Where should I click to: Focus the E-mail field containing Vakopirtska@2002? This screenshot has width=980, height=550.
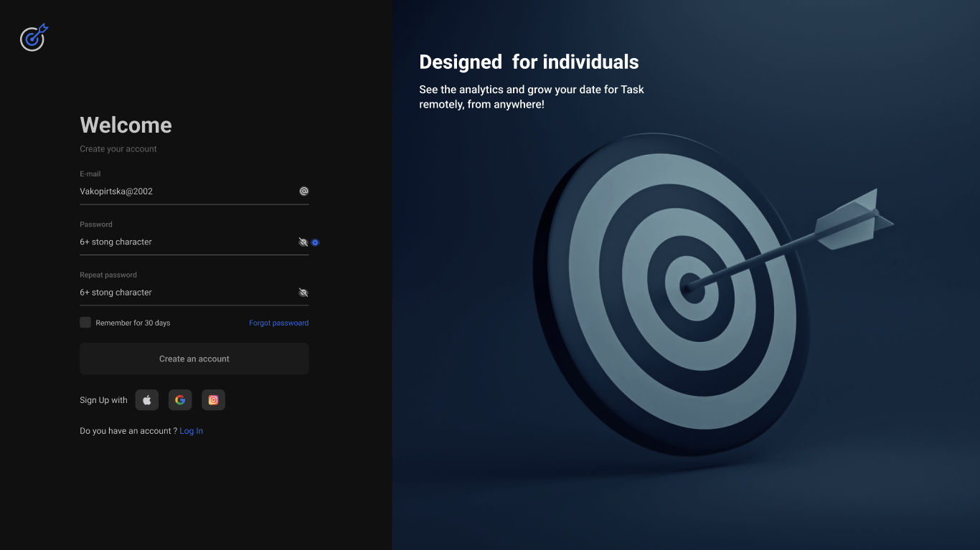(179, 191)
